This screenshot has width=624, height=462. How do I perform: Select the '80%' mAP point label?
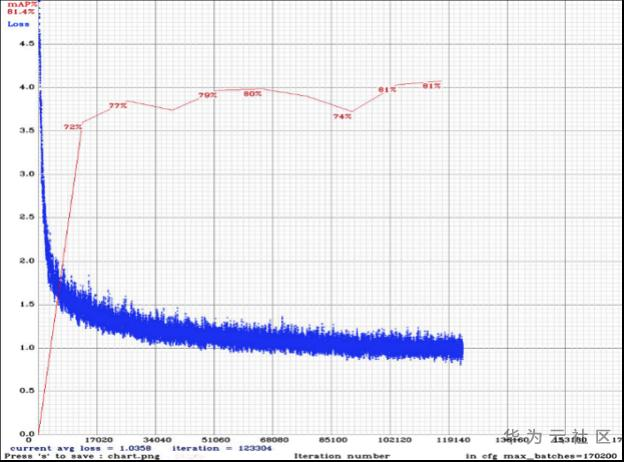253,94
